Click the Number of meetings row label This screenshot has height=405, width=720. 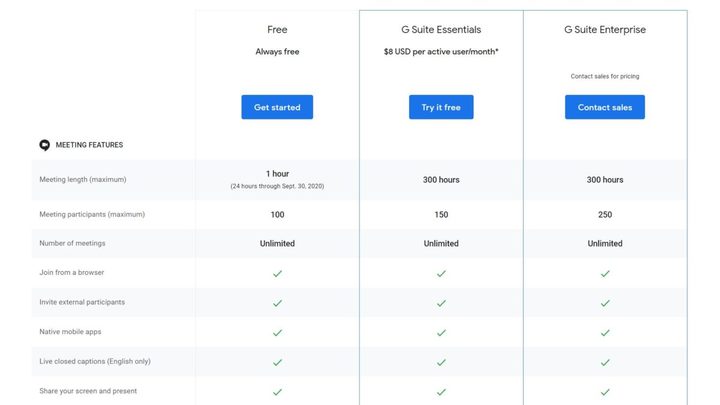pos(72,243)
